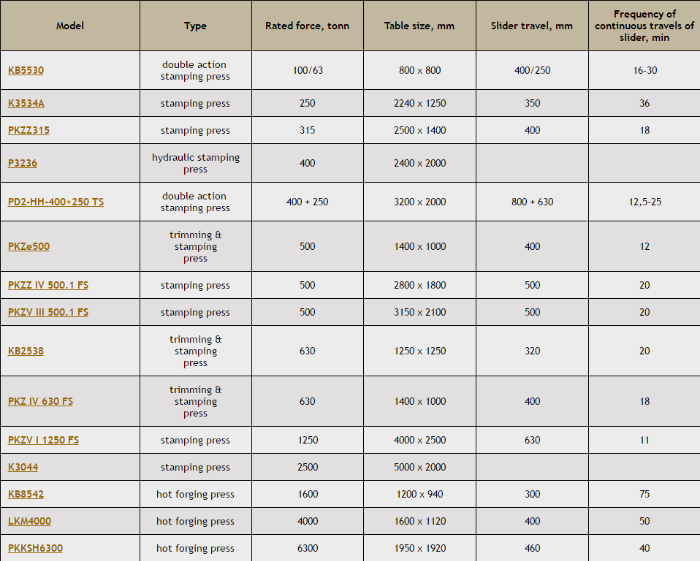The image size is (700, 561).
Task: Open the PKZe500 model link
Action: [x=29, y=246]
